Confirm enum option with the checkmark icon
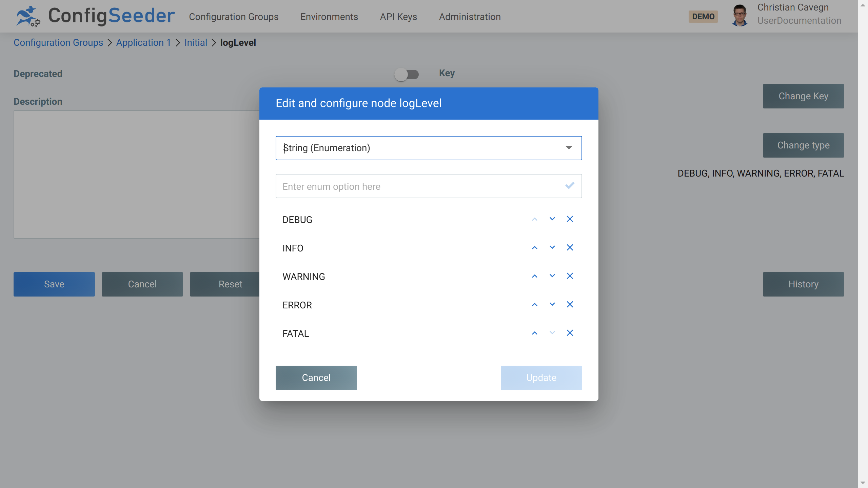The width and height of the screenshot is (868, 488). click(569, 185)
